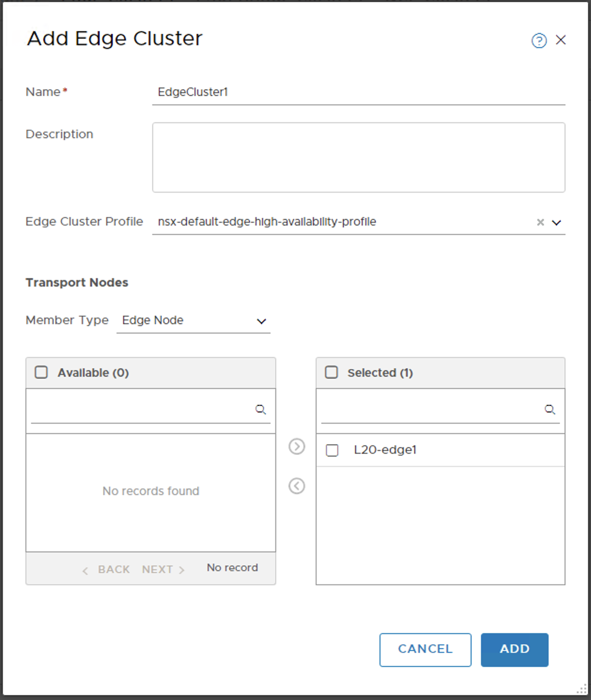Image resolution: width=591 pixels, height=700 pixels.
Task: Click the CANCEL button
Action: [425, 649]
